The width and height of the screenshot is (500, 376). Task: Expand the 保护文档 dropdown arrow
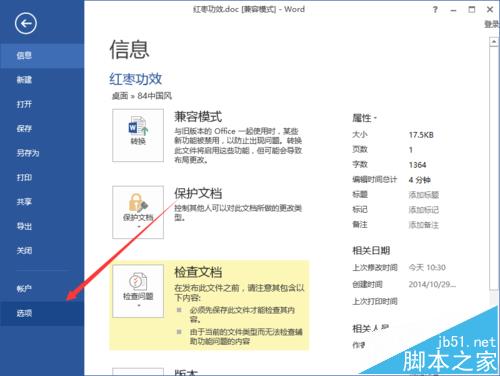pos(139,227)
